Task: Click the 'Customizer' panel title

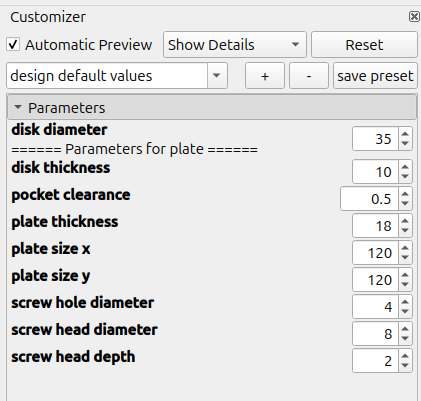Action: tap(48, 17)
